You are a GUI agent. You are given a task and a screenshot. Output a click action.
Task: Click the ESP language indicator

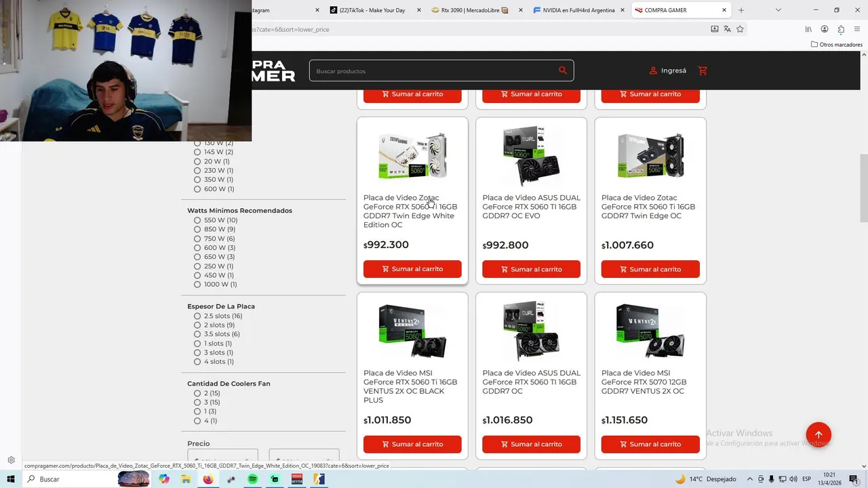(x=807, y=479)
